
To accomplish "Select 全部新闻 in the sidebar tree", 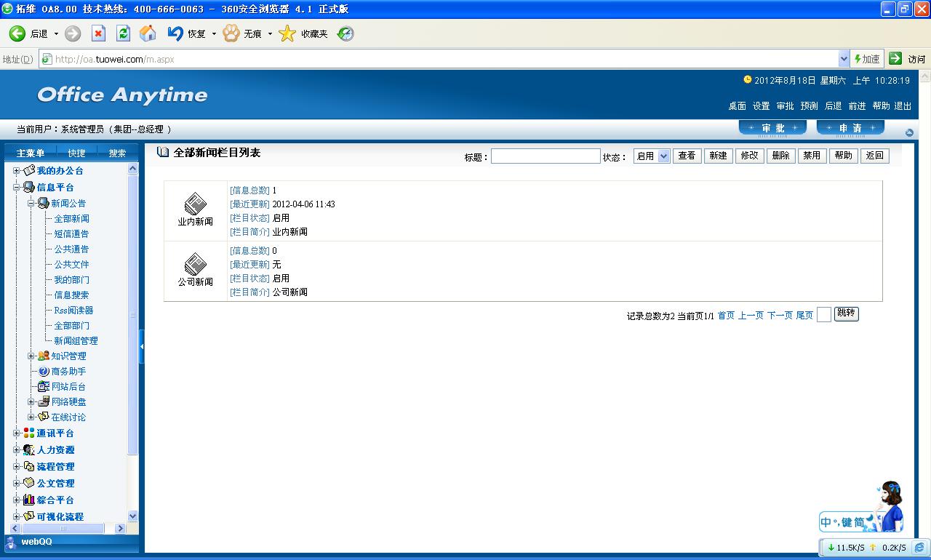I will point(71,219).
